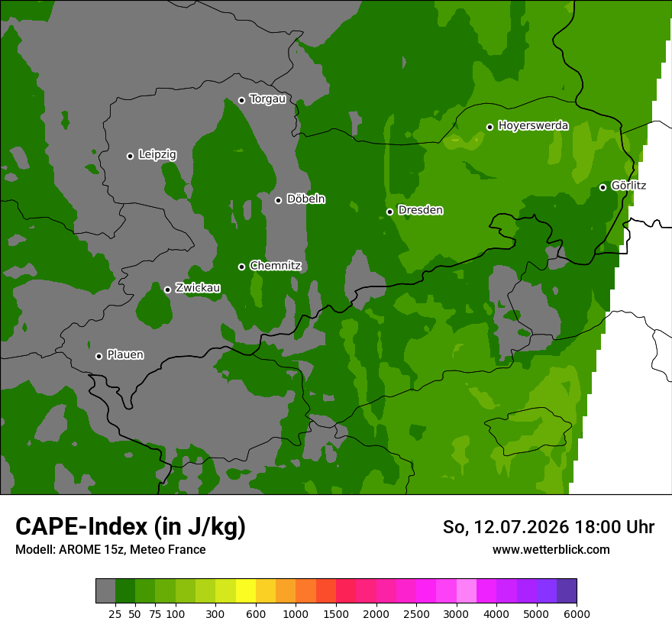Click the red legend swatch right of 1500
672x634 pixels.
[x=346, y=590]
